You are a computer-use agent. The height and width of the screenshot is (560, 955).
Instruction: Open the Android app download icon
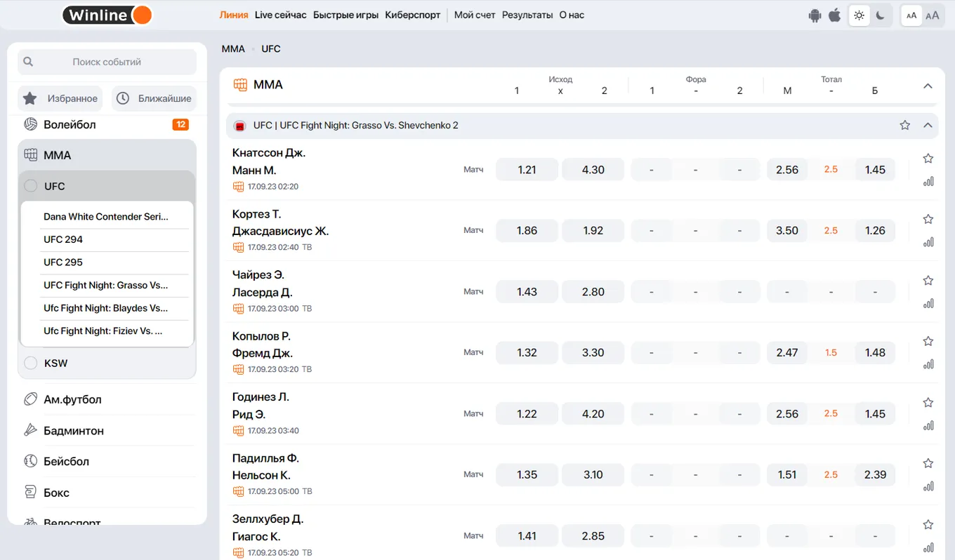point(815,15)
